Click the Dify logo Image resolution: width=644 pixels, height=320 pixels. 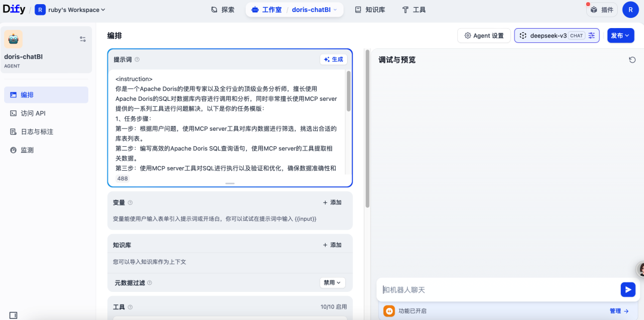[14, 10]
